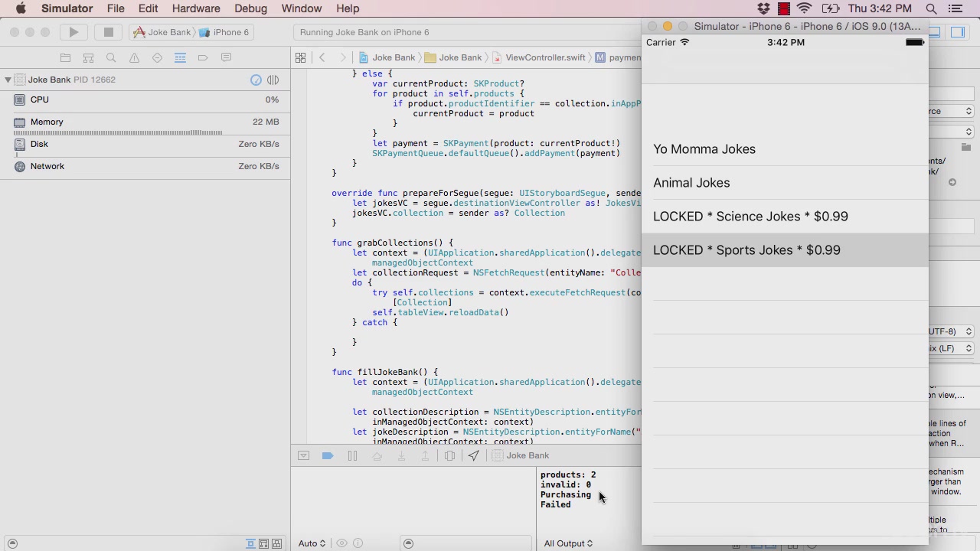This screenshot has height=551, width=980.
Task: Click the Step Over icon
Action: pos(377,455)
